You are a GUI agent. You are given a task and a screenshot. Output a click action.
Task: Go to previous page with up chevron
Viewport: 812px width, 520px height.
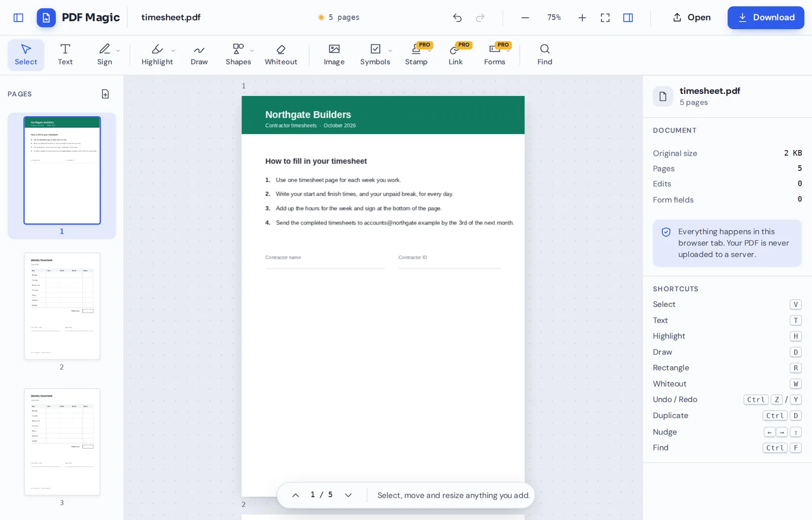click(x=295, y=495)
